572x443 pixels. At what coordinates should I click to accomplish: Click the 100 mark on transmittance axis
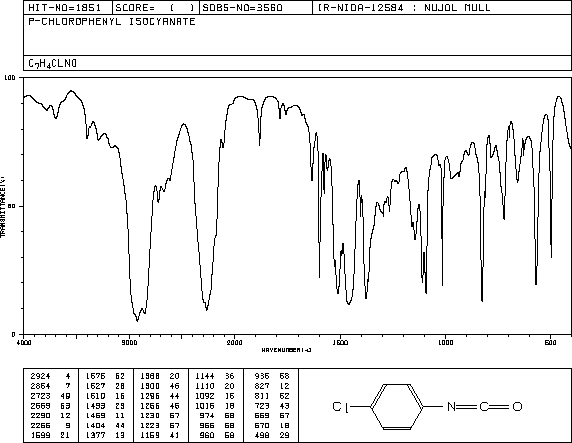click(x=10, y=77)
